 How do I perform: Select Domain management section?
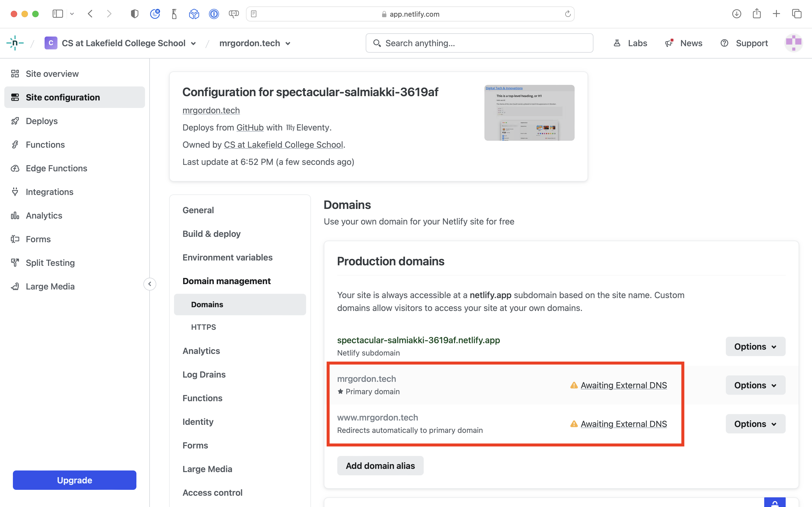[x=226, y=281]
